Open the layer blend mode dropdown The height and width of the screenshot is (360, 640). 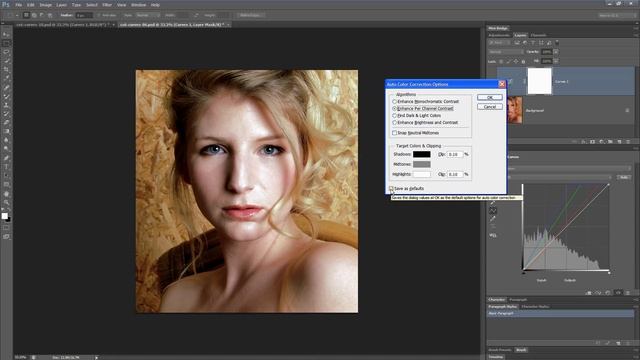[506, 52]
